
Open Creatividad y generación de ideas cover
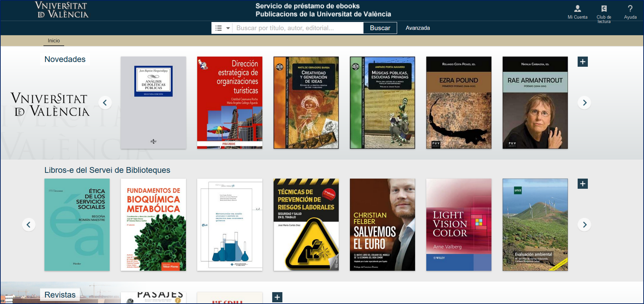coord(306,103)
